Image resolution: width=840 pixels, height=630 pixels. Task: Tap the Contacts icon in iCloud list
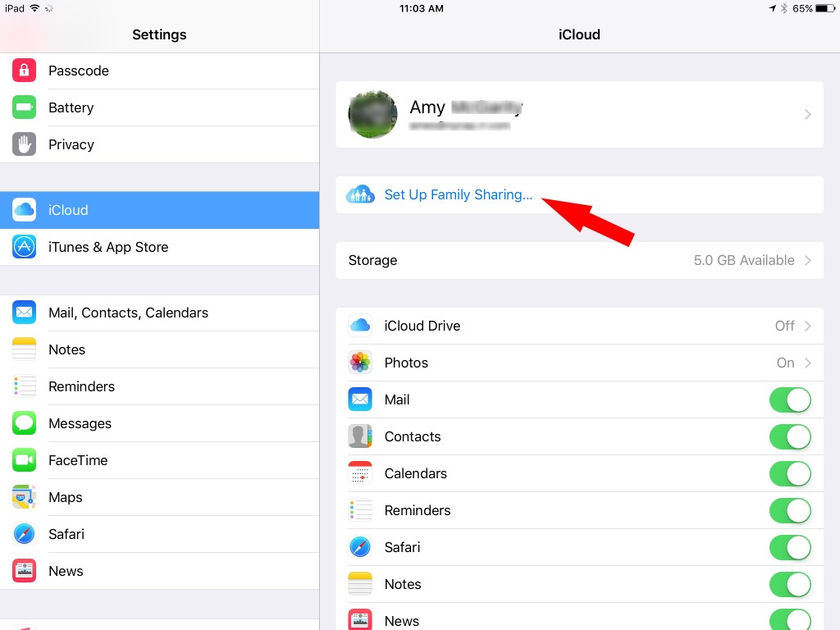point(360,436)
